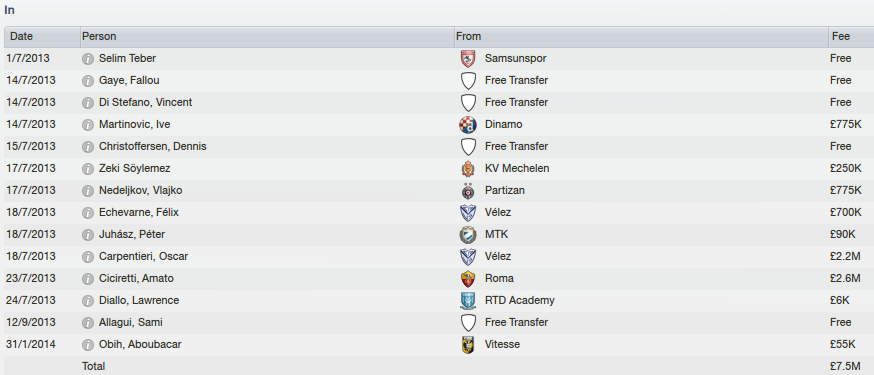Click the From column header
The image size is (874, 375).
point(641,37)
